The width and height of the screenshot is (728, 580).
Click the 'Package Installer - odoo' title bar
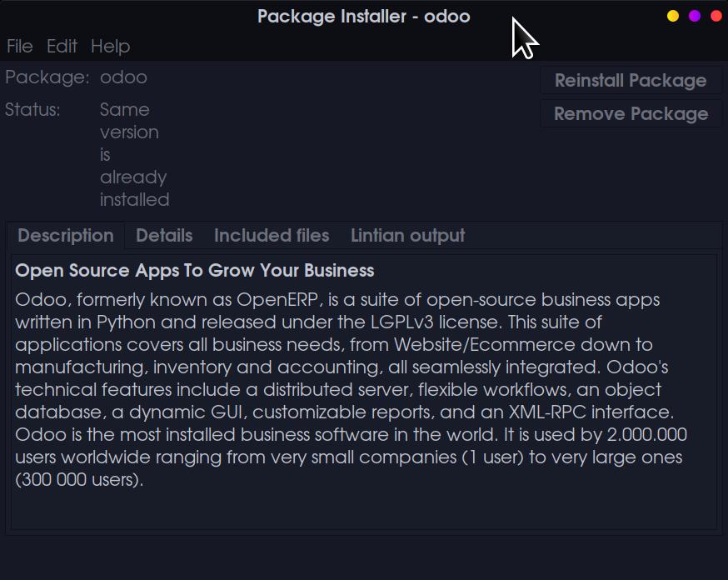(x=363, y=16)
